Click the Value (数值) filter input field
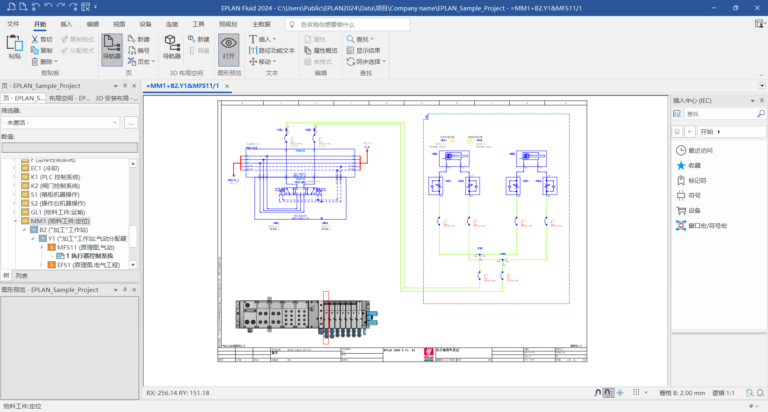The width and height of the screenshot is (768, 412). (x=70, y=147)
